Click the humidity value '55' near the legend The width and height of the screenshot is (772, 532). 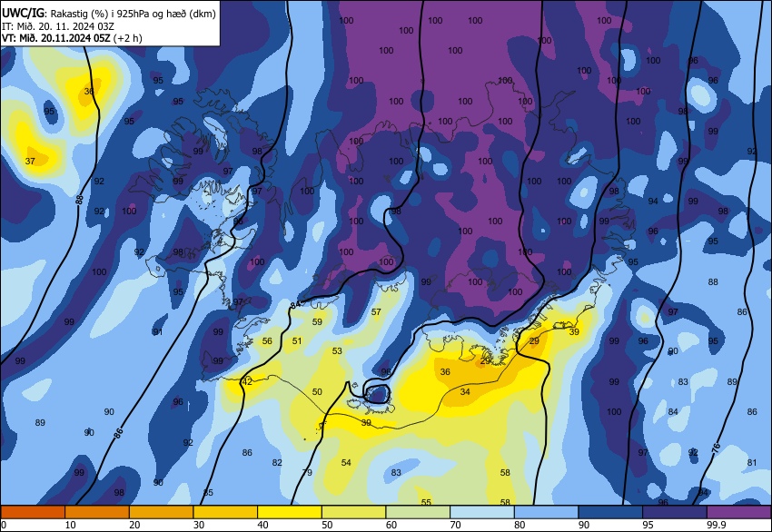tap(426, 502)
